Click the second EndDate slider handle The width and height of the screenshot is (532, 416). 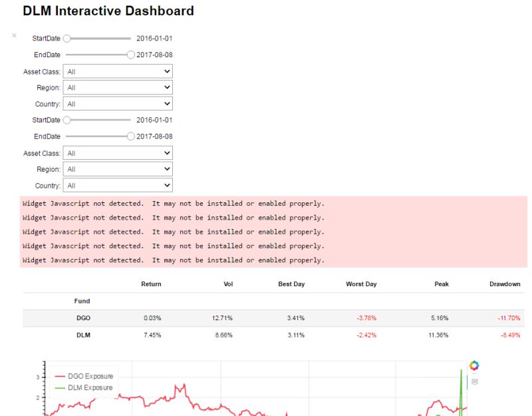pos(130,136)
